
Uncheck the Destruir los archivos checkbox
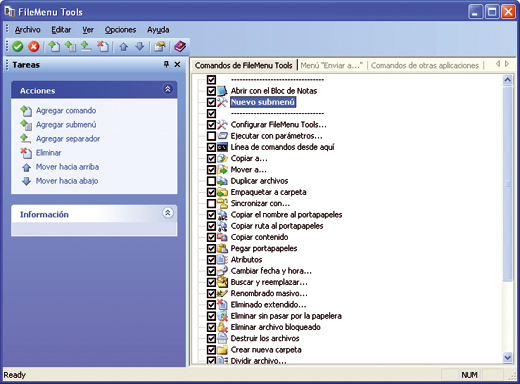coord(211,338)
